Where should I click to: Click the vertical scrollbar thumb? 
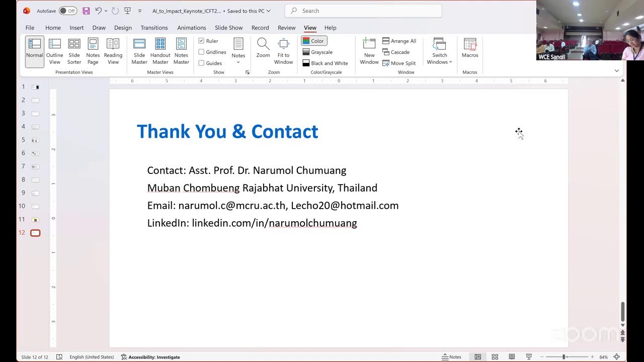622,312
